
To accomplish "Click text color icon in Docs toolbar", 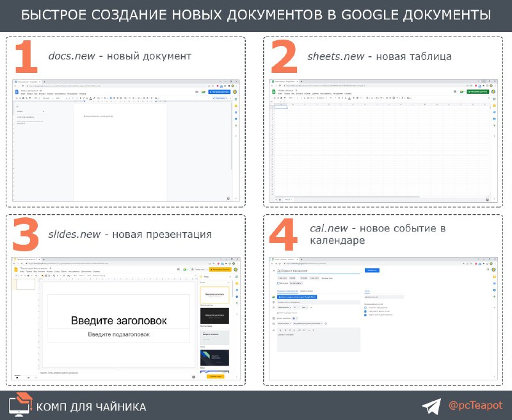I will 90,98.
